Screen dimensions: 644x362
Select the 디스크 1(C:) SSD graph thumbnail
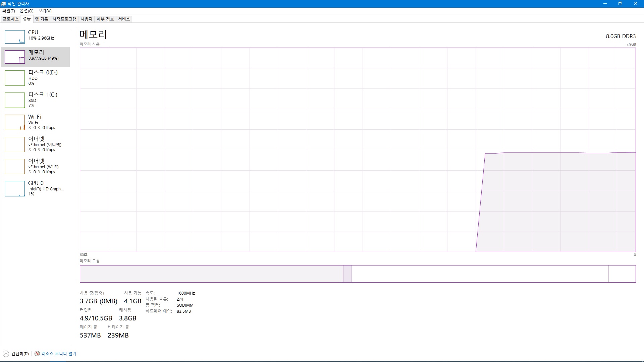(x=15, y=100)
